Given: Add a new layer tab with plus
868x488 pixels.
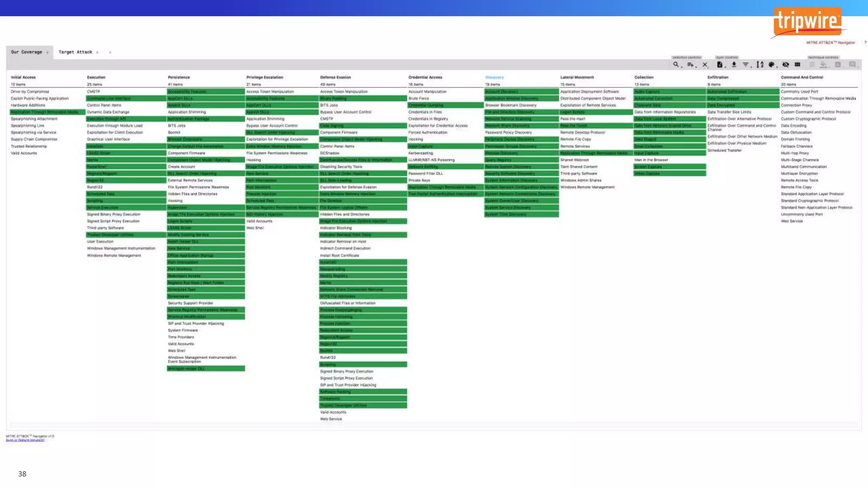Looking at the screenshot, I should click(110, 53).
